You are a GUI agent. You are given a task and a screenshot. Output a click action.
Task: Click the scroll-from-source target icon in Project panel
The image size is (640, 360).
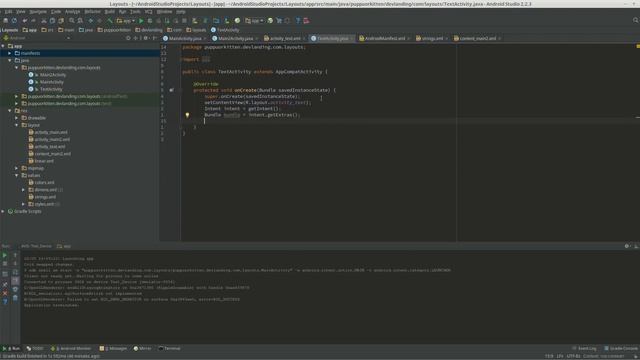click(x=128, y=38)
